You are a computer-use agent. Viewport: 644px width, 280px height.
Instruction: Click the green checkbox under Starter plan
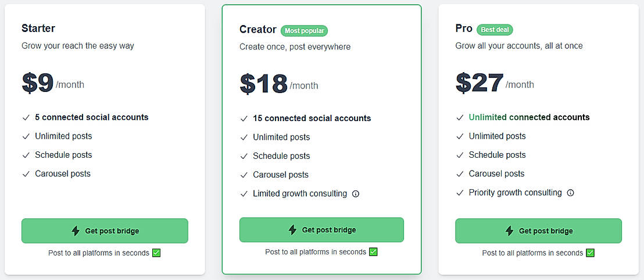156,253
